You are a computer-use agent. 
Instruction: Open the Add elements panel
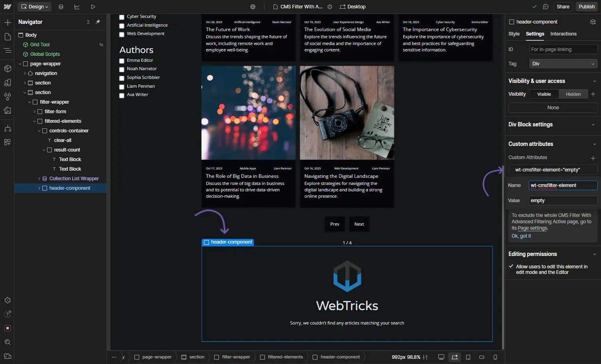(8, 23)
